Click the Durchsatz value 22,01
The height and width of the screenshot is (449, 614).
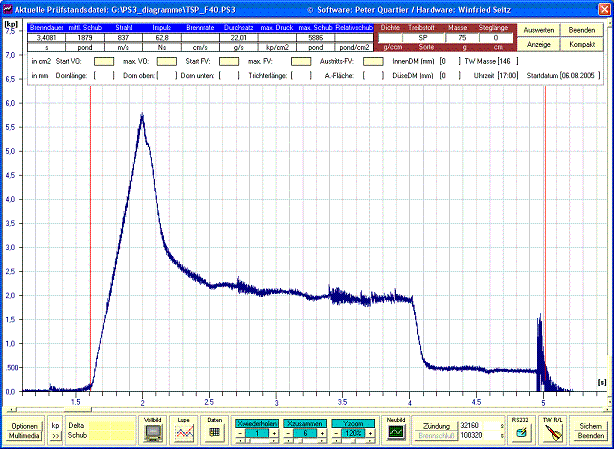[238, 38]
